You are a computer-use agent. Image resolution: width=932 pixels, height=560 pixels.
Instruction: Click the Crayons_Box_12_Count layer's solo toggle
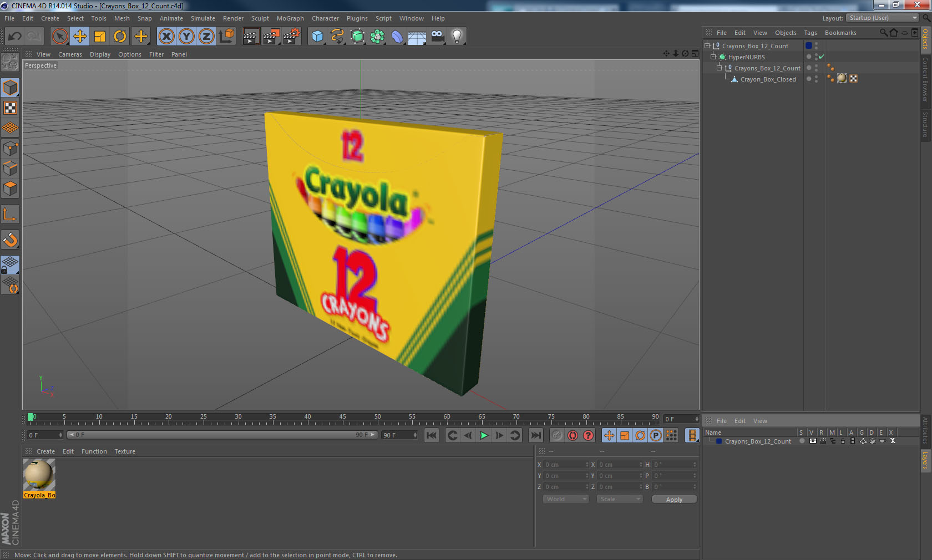click(802, 441)
